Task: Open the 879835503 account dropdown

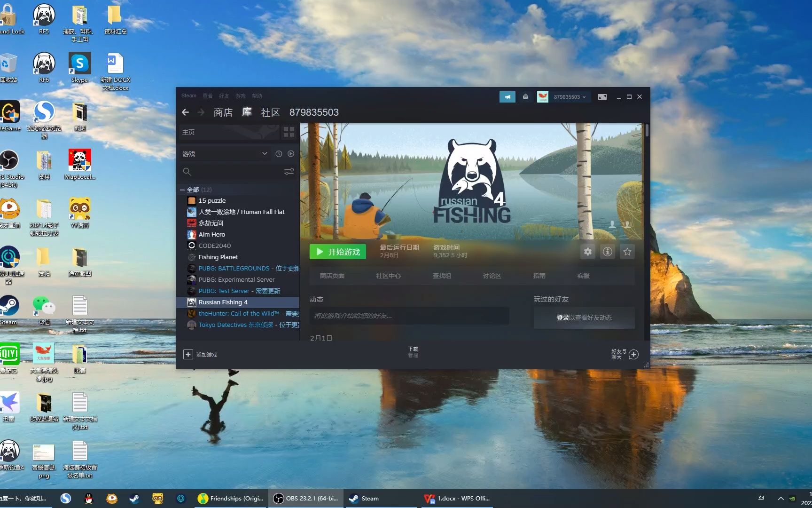Action: coord(570,97)
